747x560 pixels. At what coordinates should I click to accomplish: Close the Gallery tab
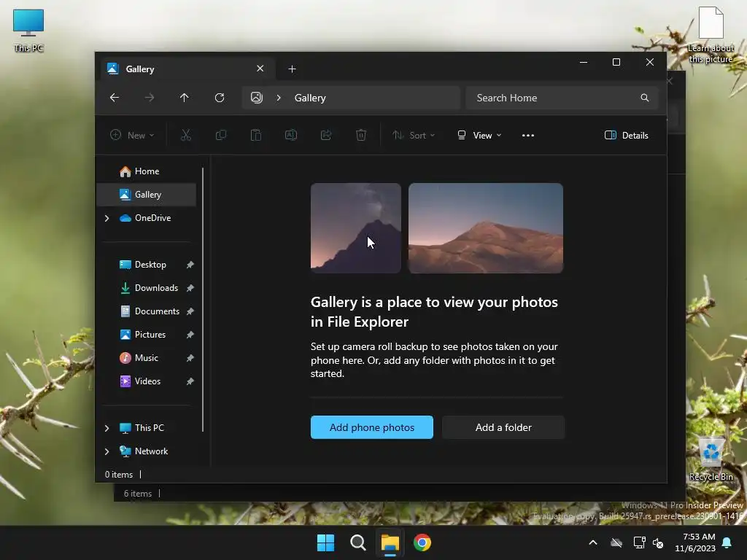click(260, 69)
